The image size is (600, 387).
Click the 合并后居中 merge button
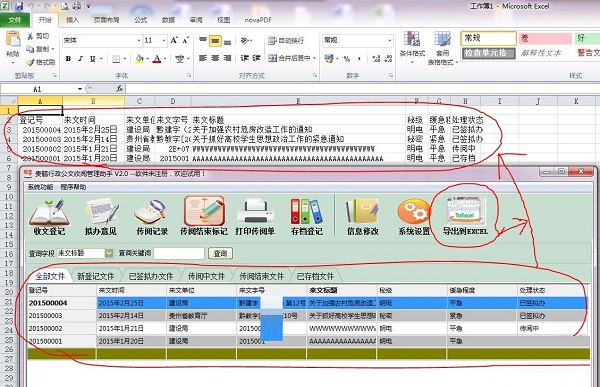(290, 58)
